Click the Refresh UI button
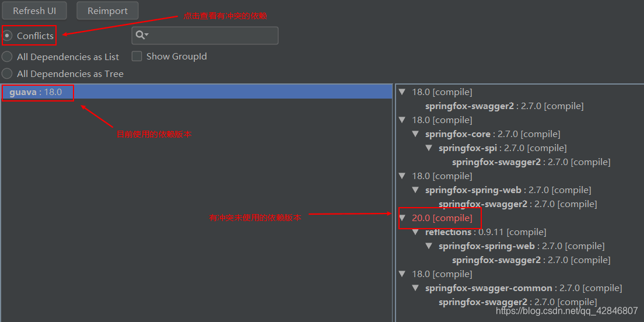This screenshot has width=644, height=322. (x=34, y=10)
